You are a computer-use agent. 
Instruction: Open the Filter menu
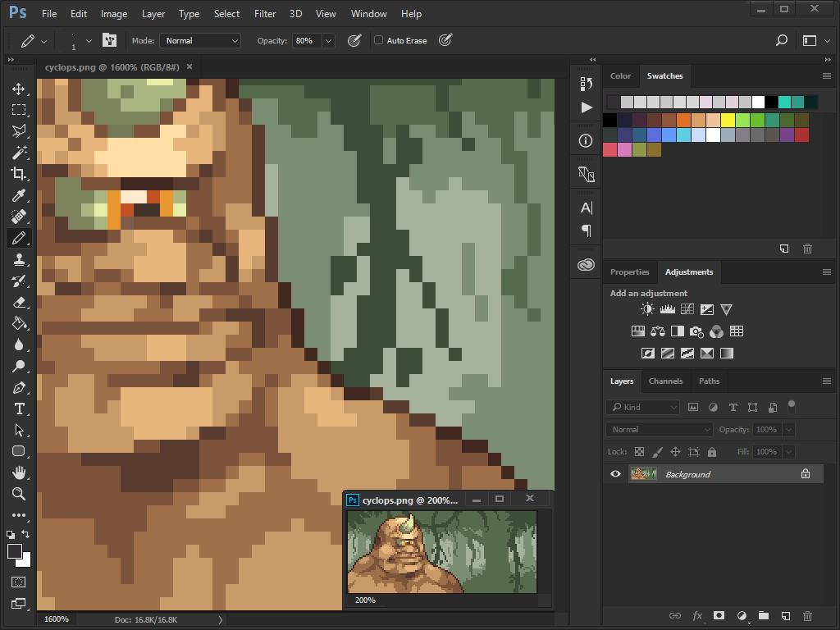click(x=265, y=14)
